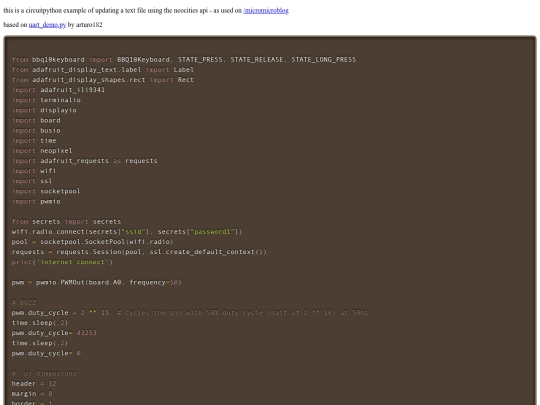The width and height of the screenshot is (540, 405).
Task: Click the 'pwm.duty_cycle= 43253' line
Action: pos(54,333)
